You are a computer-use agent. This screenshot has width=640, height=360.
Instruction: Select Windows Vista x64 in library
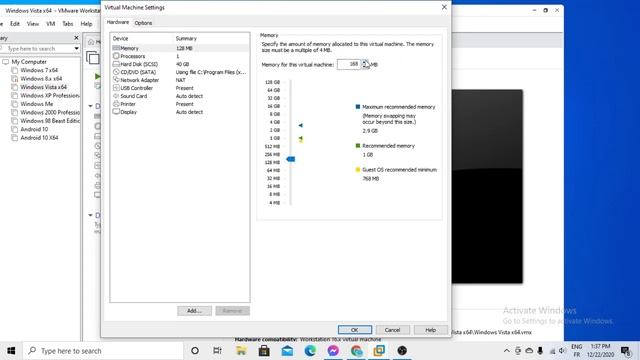click(44, 87)
